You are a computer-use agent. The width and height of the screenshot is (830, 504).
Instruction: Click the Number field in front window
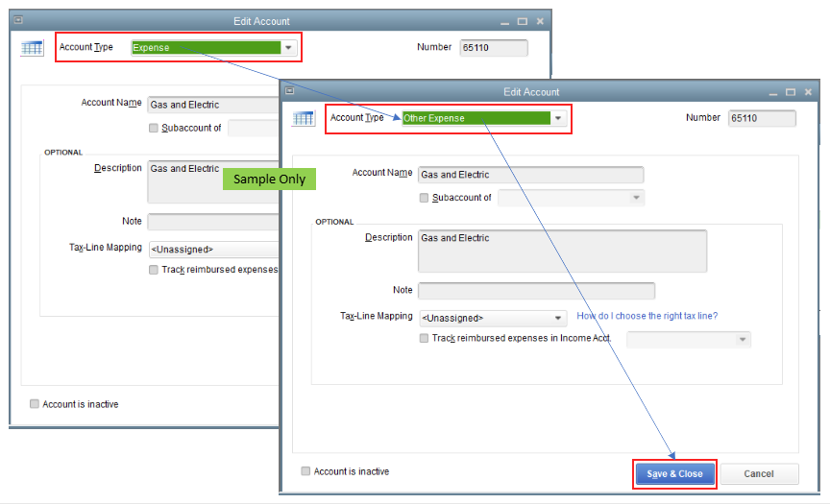762,118
